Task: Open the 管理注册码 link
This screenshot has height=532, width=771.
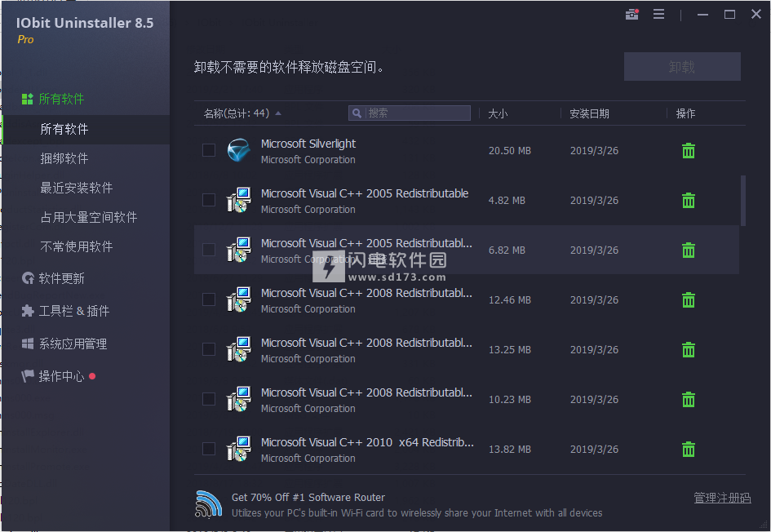Action: tap(722, 498)
